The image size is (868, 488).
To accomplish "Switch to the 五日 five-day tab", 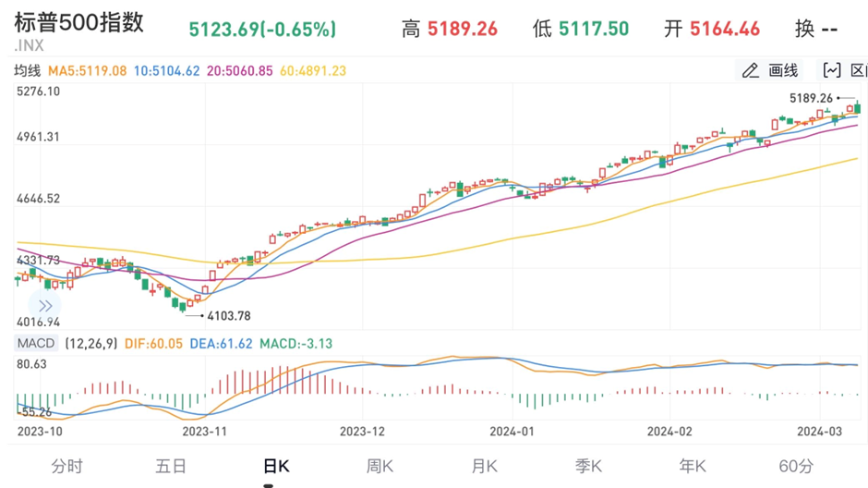I will point(171,466).
